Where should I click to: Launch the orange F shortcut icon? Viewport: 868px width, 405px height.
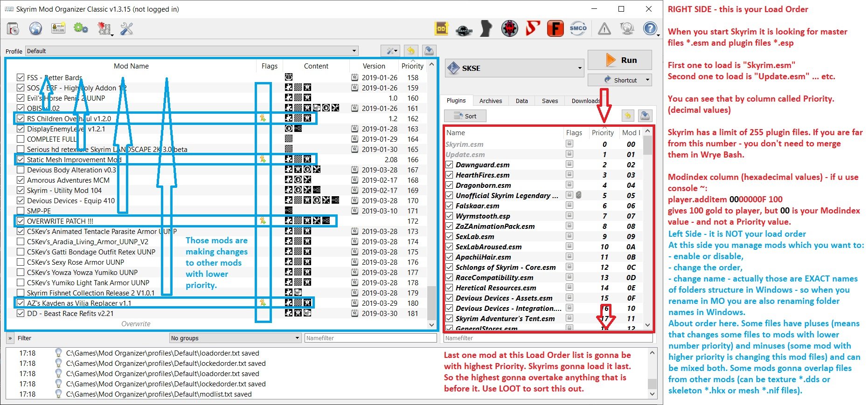click(x=555, y=29)
